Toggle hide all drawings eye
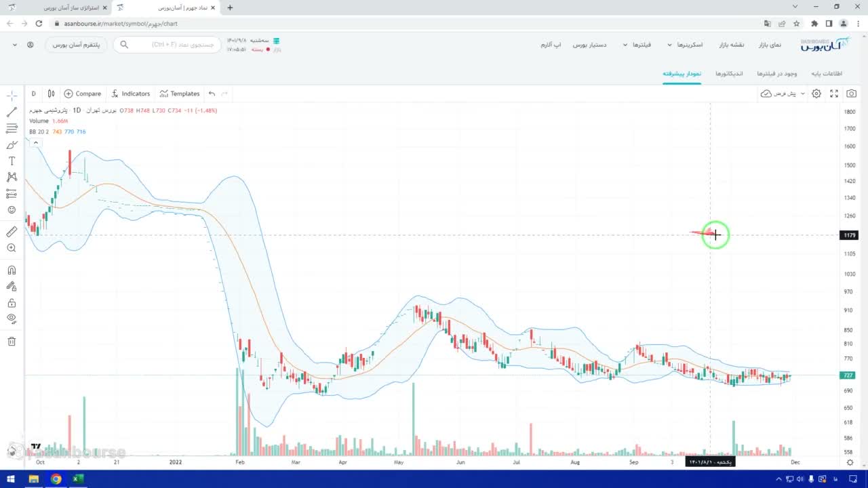 pyautogui.click(x=12, y=319)
